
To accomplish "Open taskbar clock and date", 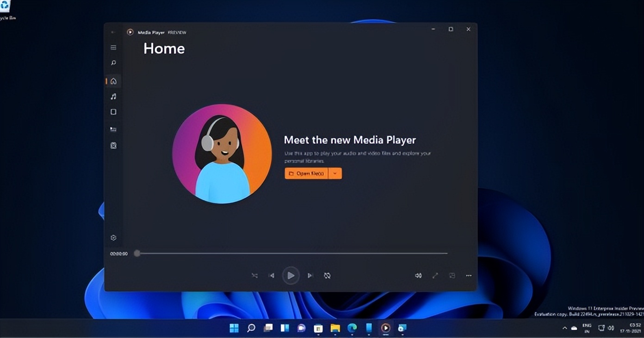I will point(631,328).
